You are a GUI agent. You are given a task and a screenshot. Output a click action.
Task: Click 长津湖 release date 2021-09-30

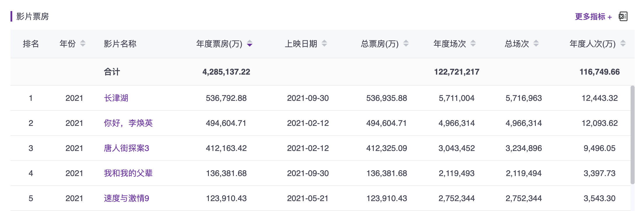308,98
